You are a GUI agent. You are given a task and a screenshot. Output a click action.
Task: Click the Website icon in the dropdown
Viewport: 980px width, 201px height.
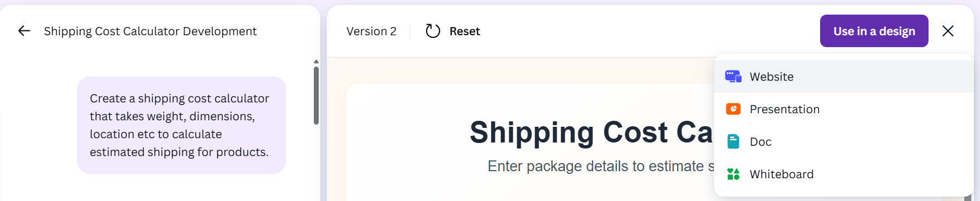coord(733,76)
